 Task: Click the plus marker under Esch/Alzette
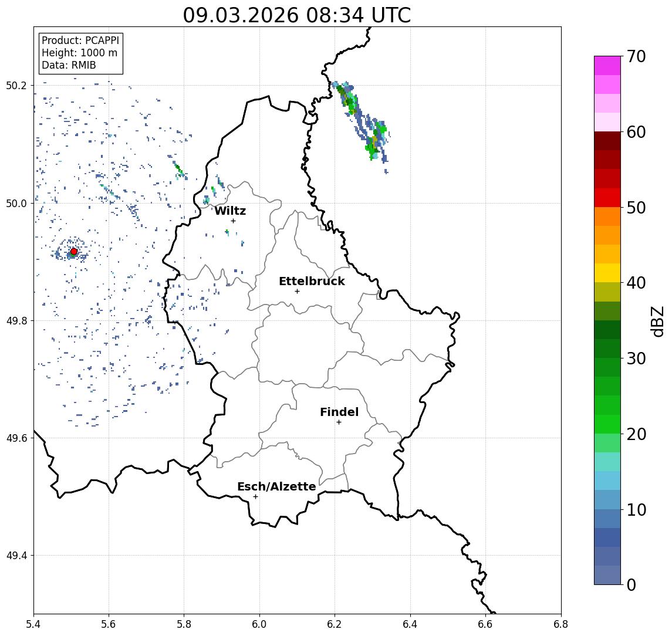(255, 497)
